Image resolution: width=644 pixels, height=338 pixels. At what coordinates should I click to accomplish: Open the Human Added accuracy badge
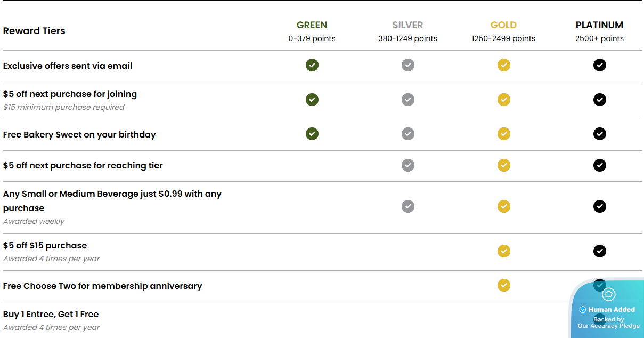(x=607, y=309)
